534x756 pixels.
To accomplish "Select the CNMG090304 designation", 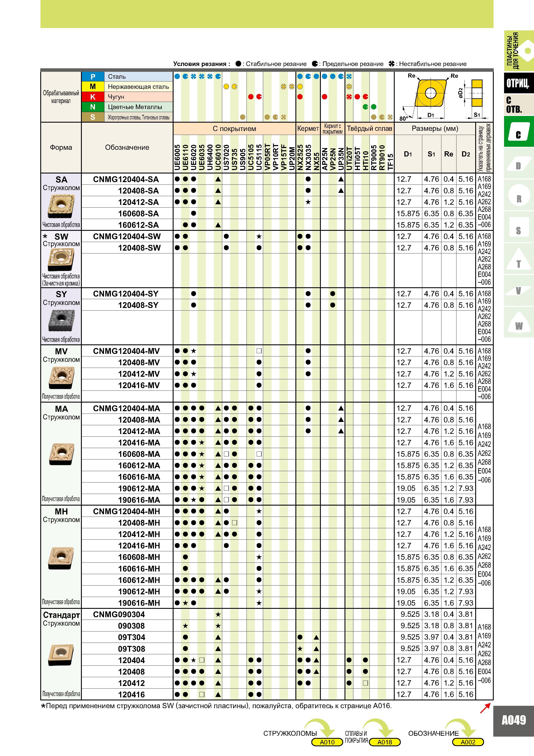I will click(x=119, y=615).
